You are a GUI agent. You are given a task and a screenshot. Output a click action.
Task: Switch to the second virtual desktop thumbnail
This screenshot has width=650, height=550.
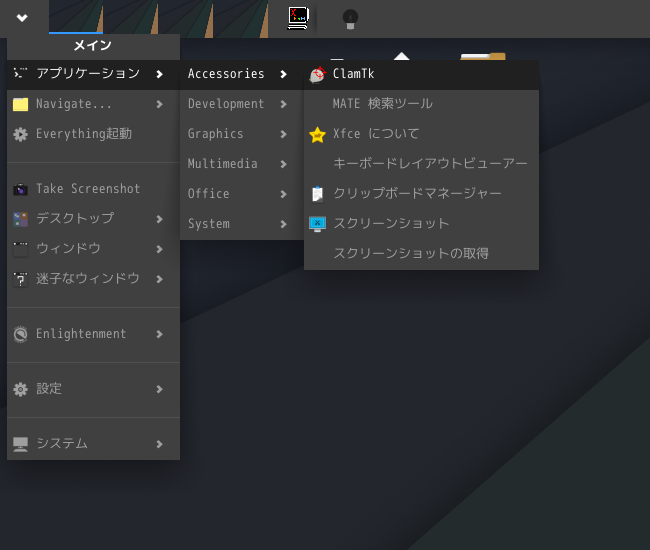point(131,17)
